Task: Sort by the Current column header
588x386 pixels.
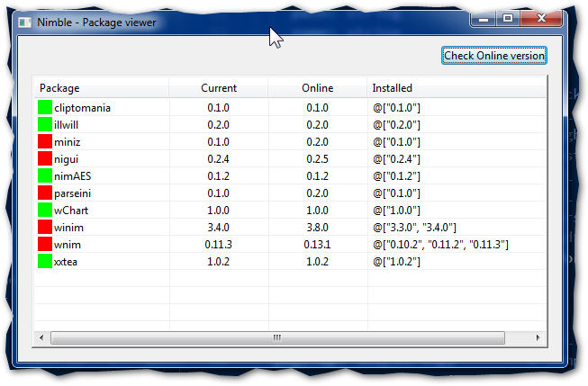Action: pos(219,88)
